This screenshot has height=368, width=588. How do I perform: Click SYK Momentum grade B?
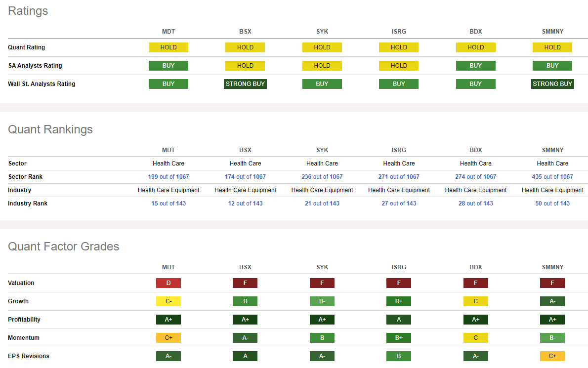click(322, 338)
